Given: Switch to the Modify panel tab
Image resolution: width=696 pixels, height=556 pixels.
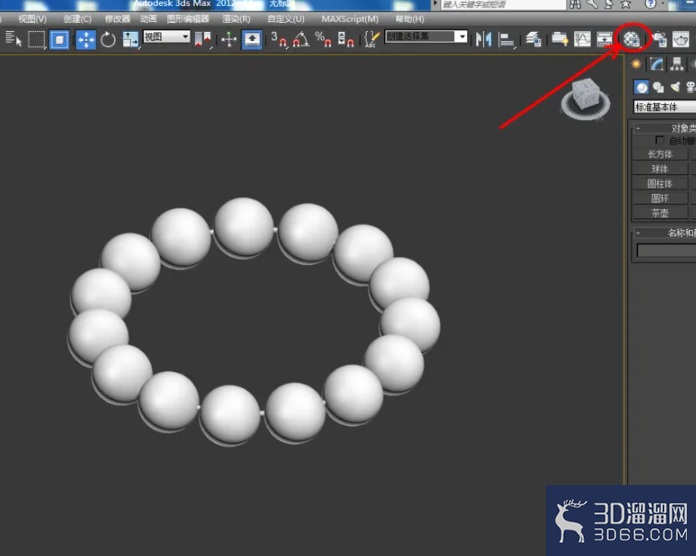Looking at the screenshot, I should click(656, 64).
